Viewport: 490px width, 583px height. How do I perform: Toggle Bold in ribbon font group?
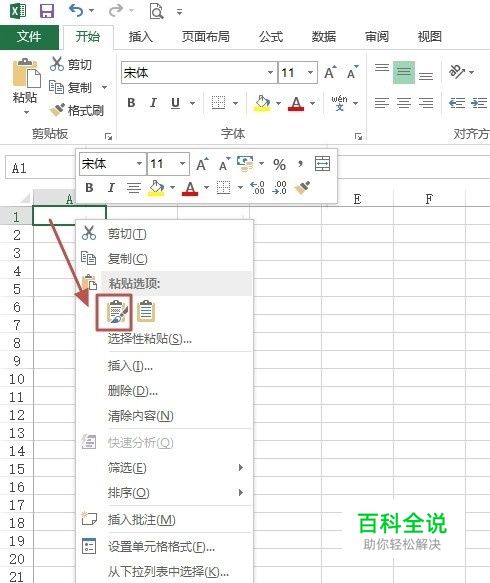click(131, 103)
